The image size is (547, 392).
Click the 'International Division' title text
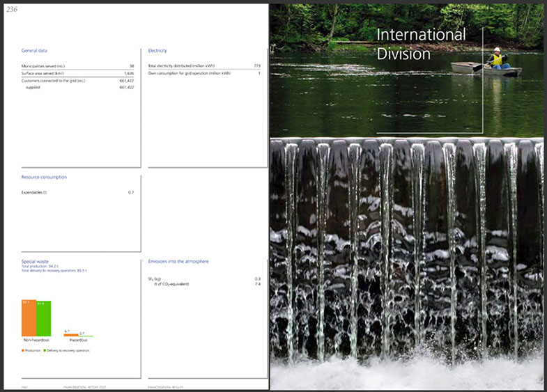(421, 43)
